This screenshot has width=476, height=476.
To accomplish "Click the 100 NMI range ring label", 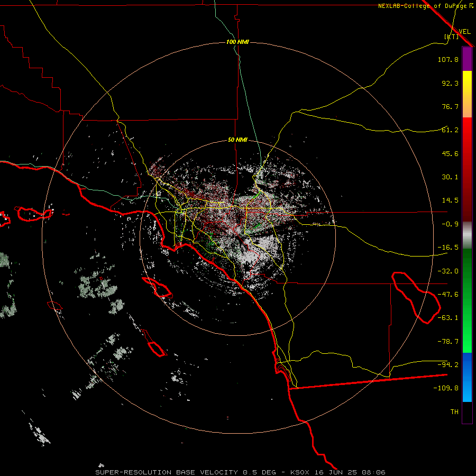I will pos(237,42).
